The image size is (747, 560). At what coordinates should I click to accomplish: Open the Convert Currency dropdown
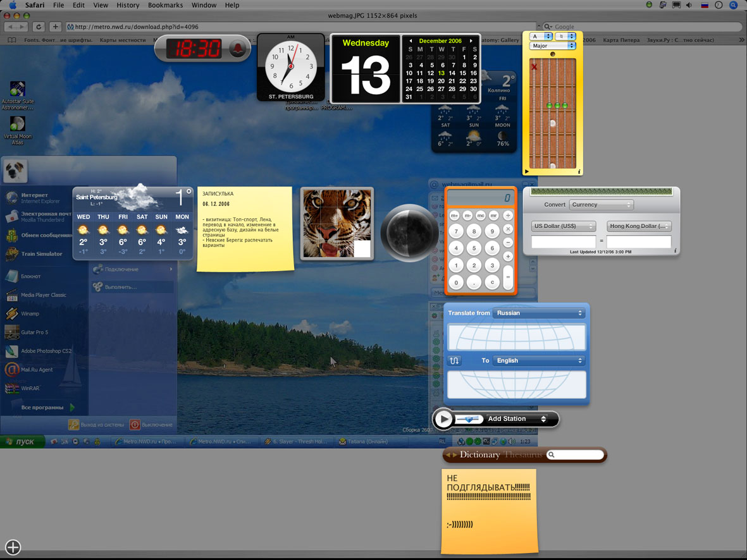click(x=601, y=205)
